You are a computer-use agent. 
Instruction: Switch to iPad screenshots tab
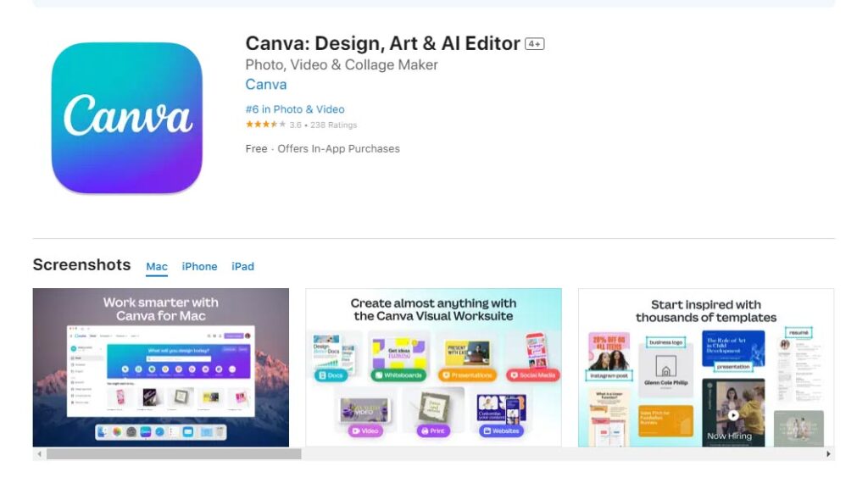click(242, 267)
